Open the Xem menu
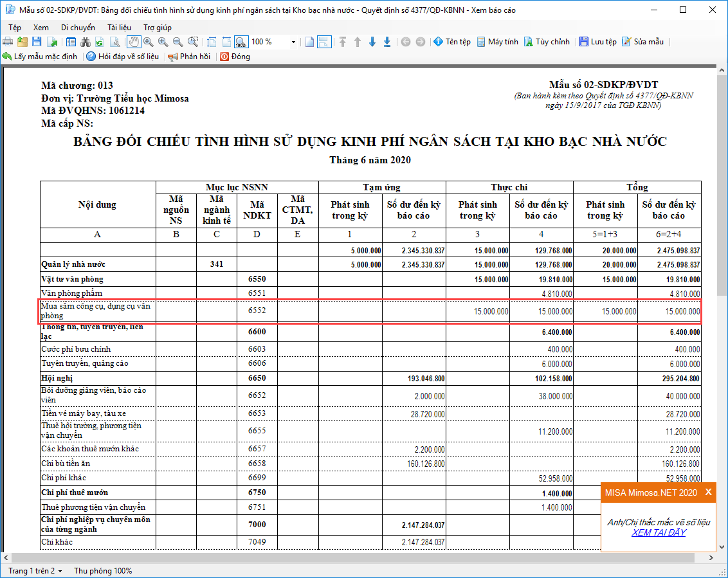This screenshot has height=578, width=728. pyautogui.click(x=41, y=28)
